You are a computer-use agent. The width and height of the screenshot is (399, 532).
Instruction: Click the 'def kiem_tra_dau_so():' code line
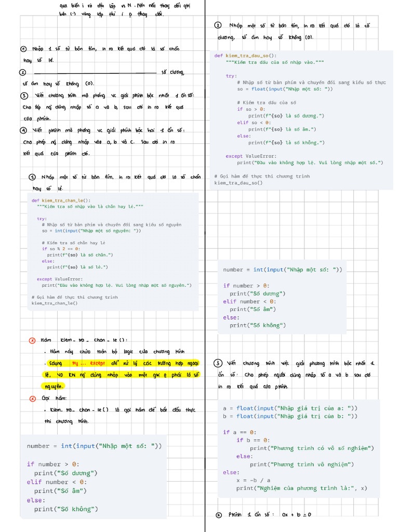[246, 56]
